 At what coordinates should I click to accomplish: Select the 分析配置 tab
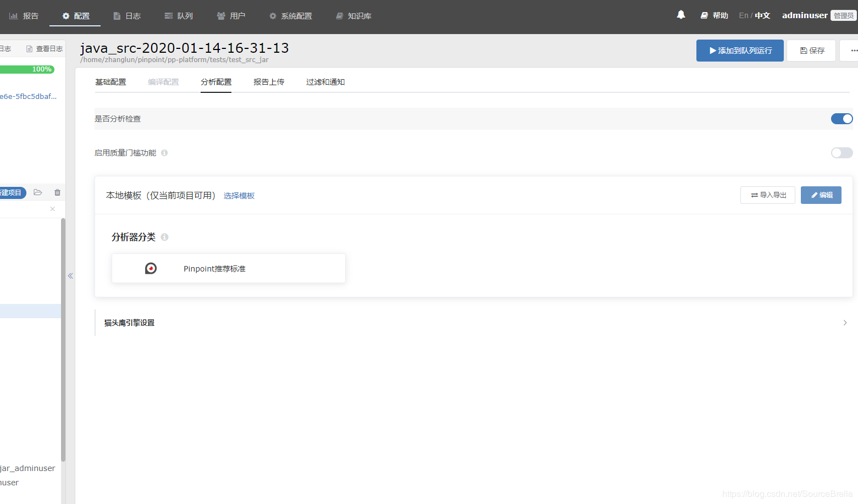[216, 82]
